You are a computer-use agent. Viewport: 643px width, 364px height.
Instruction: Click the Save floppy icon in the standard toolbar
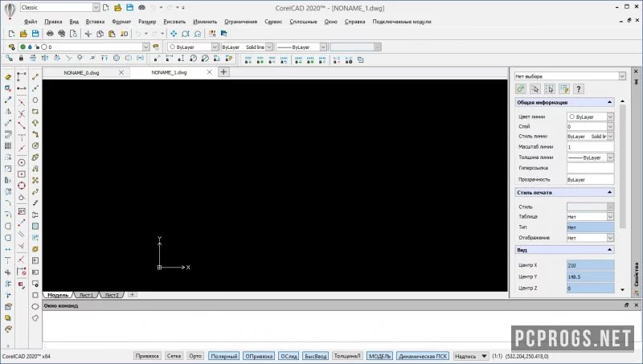pos(35,34)
